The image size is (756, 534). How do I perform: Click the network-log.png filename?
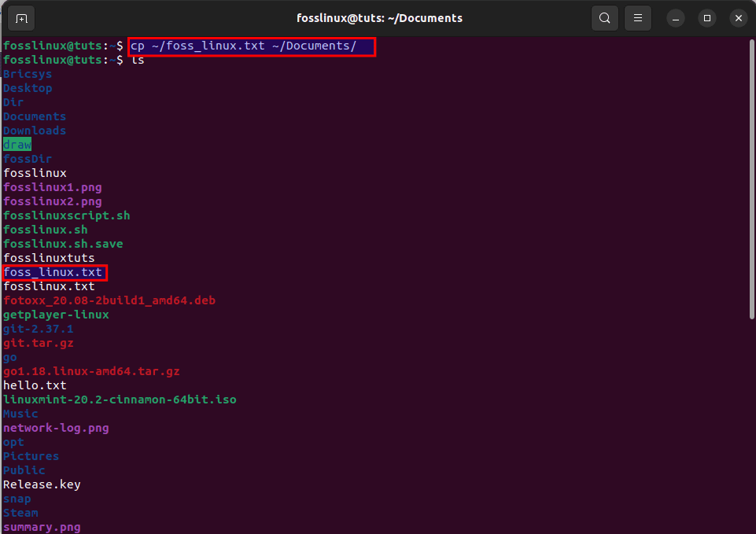click(56, 428)
